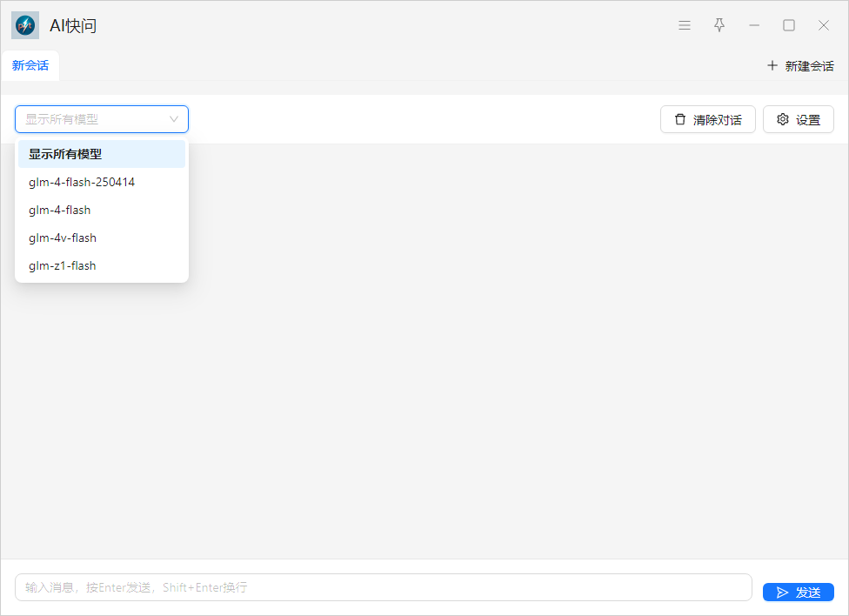Choose the glm-4v-flash model
The width and height of the screenshot is (849, 616).
click(x=102, y=238)
